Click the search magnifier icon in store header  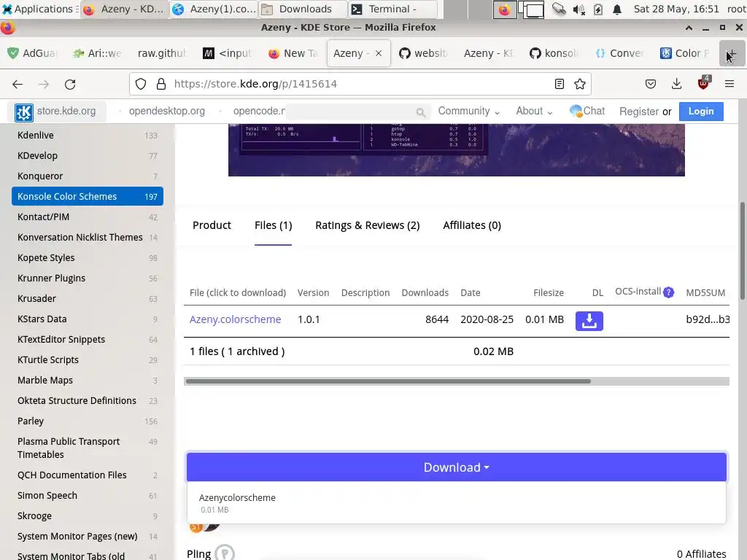(421, 112)
